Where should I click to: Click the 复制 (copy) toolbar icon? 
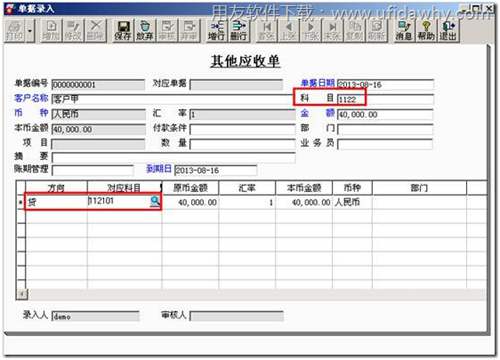[x=354, y=30]
